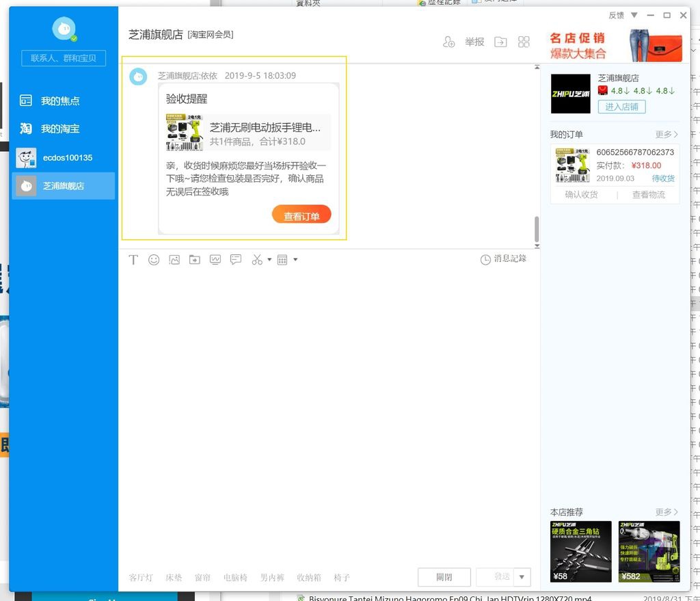Click 更多 next to 本店推荐

pyautogui.click(x=666, y=511)
